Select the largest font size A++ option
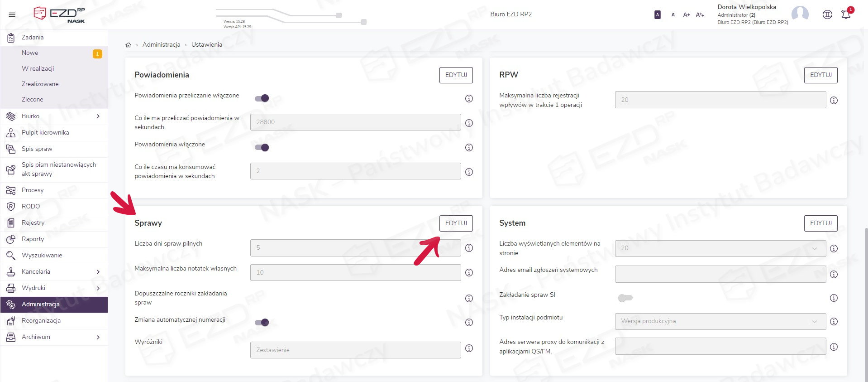Image resolution: width=868 pixels, height=382 pixels. [700, 15]
